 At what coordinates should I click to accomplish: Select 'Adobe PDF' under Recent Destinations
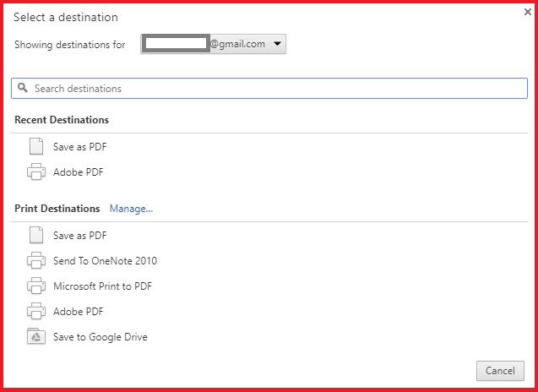click(79, 172)
